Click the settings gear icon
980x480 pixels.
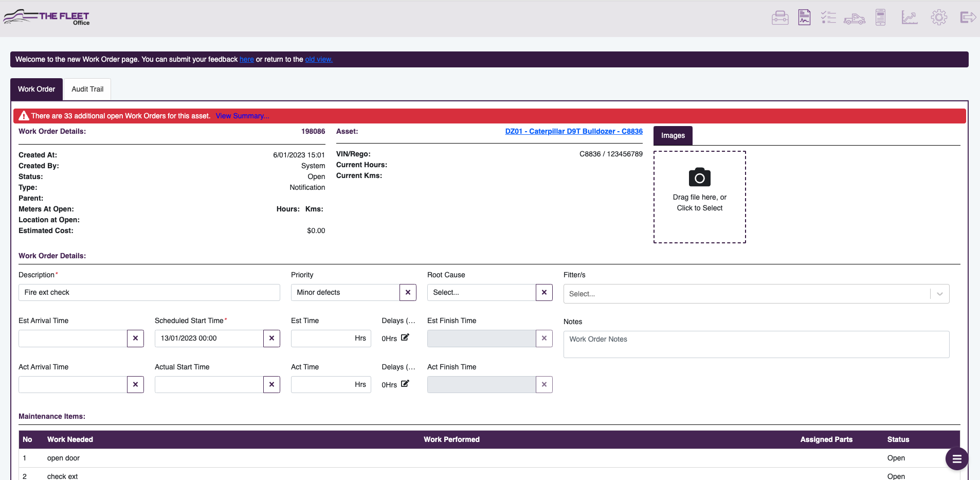pyautogui.click(x=938, y=17)
